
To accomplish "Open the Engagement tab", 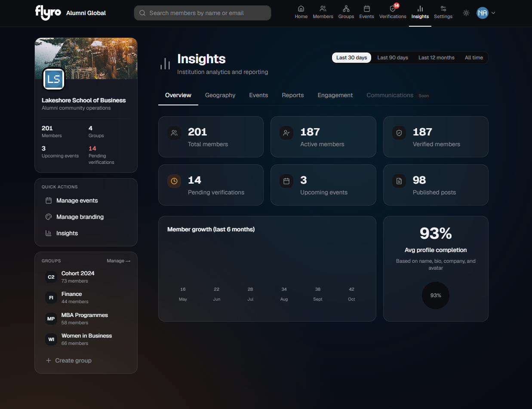I will point(335,95).
